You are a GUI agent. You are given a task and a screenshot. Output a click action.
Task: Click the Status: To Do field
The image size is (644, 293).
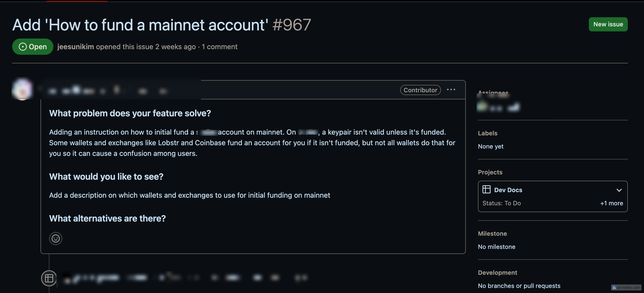coord(501,203)
